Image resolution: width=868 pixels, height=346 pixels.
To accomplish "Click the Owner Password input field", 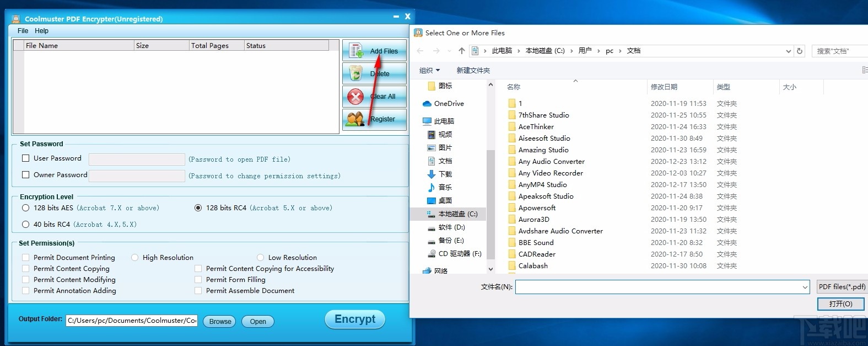I will click(x=137, y=176).
